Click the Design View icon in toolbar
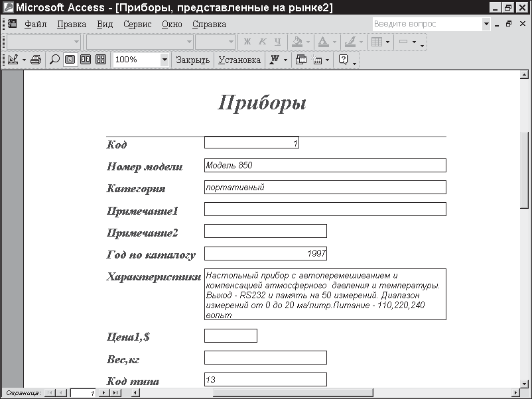This screenshot has width=532, height=399. [13, 60]
